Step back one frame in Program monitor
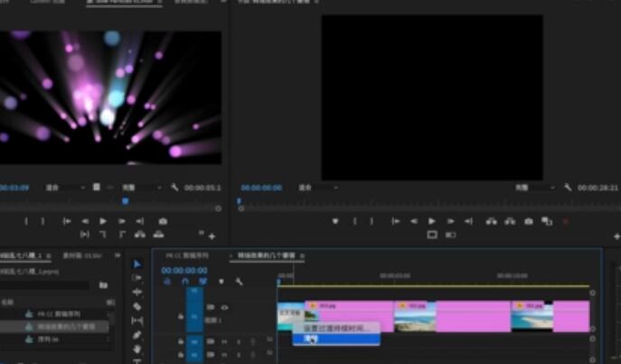 coord(414,221)
